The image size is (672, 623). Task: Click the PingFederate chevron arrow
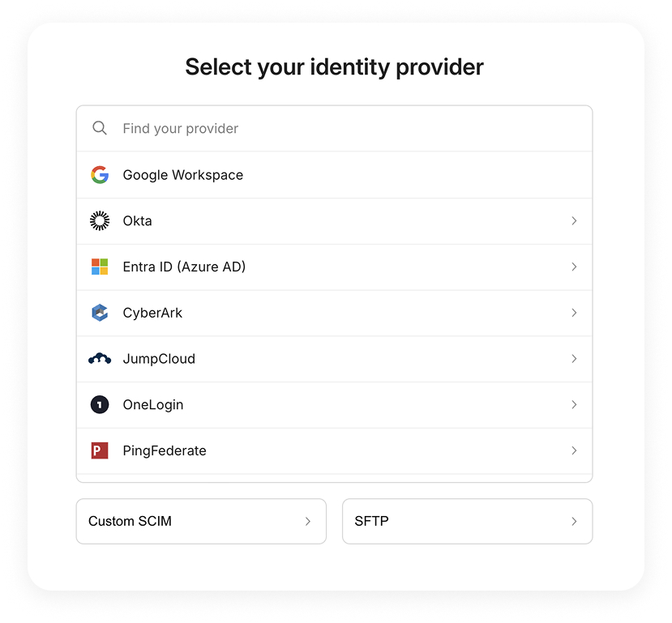574,450
